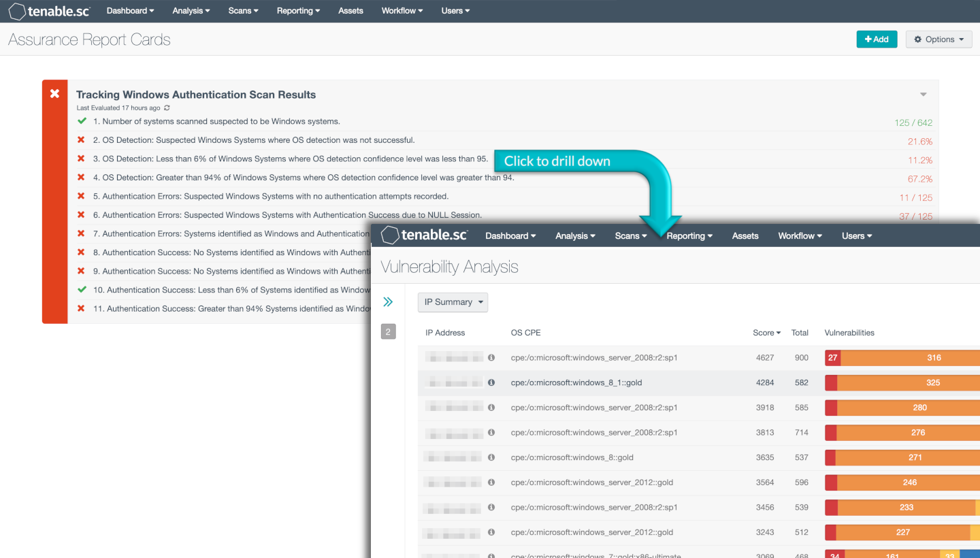Collapse the Tracking Windows Authentication card arrow
This screenshot has width=980, height=558.
coord(924,95)
